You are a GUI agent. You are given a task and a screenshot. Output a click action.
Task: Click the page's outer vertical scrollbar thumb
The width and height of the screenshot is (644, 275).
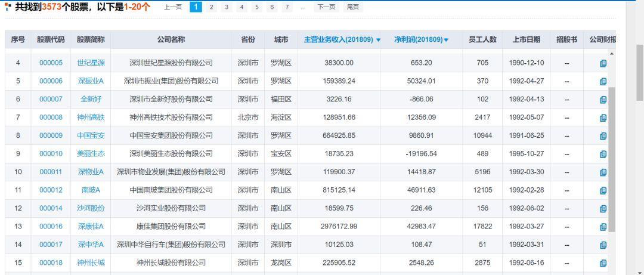coord(640,72)
